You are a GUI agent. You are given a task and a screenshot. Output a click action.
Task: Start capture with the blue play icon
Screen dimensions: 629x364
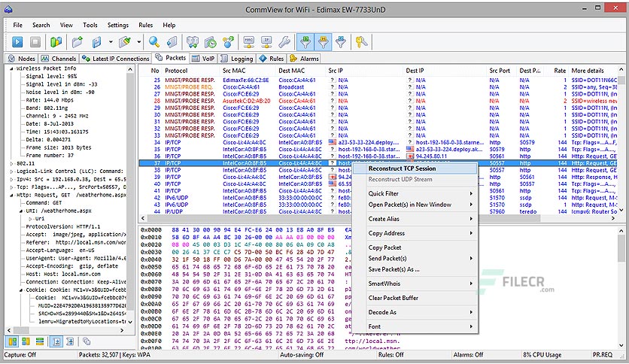click(17, 41)
